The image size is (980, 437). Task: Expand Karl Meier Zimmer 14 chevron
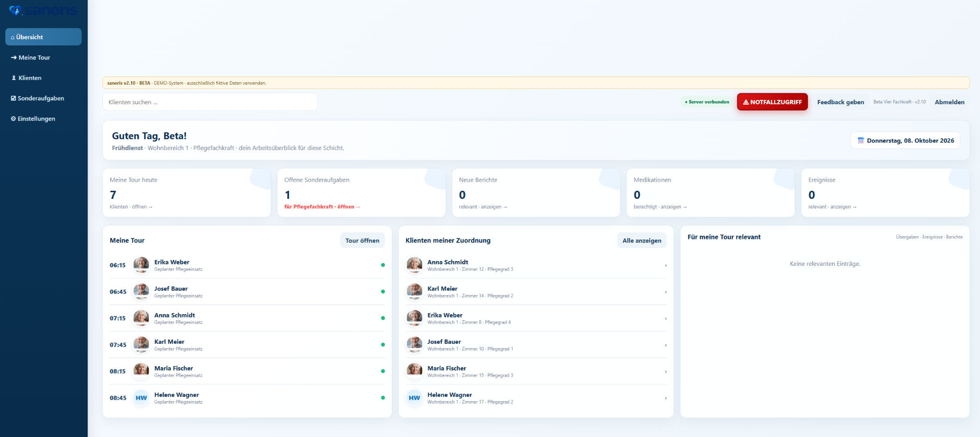tap(666, 292)
